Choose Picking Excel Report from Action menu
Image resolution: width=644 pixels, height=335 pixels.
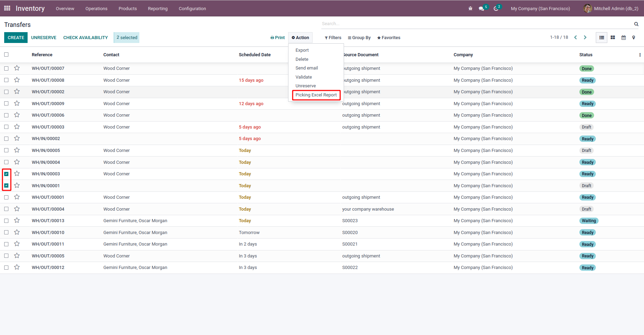316,95
